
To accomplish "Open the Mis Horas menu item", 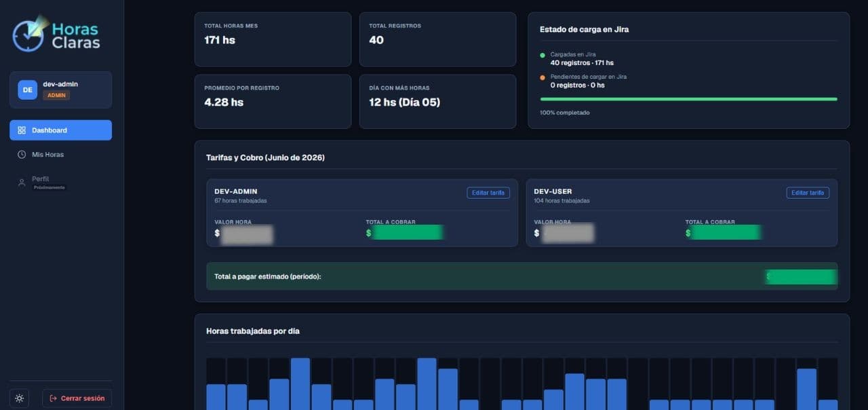I will point(60,155).
